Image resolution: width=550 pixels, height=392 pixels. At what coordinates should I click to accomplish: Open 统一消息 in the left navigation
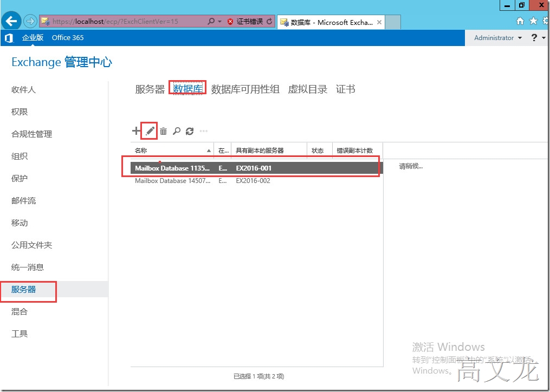[27, 267]
